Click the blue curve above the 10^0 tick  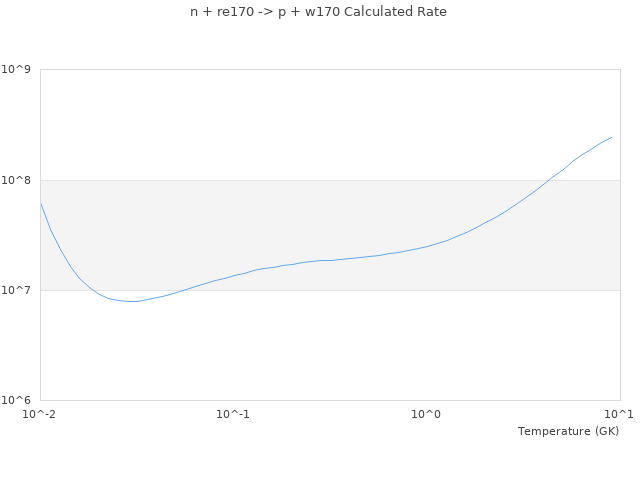click(426, 246)
